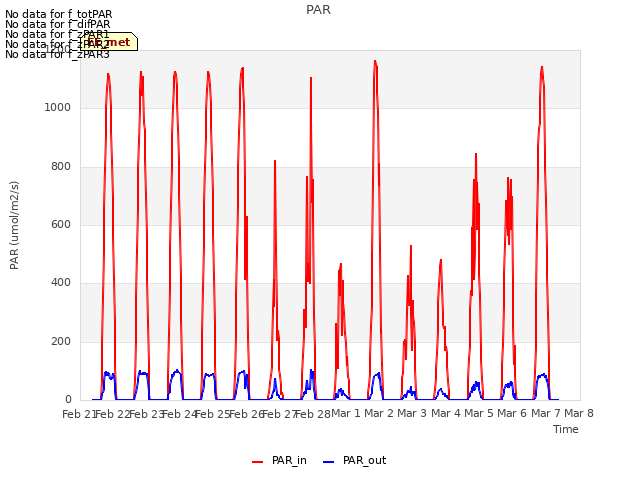Viewport: 640px width, 480px height.
Task: Click the Mar 3 x-axis label
Action: [x=412, y=413]
